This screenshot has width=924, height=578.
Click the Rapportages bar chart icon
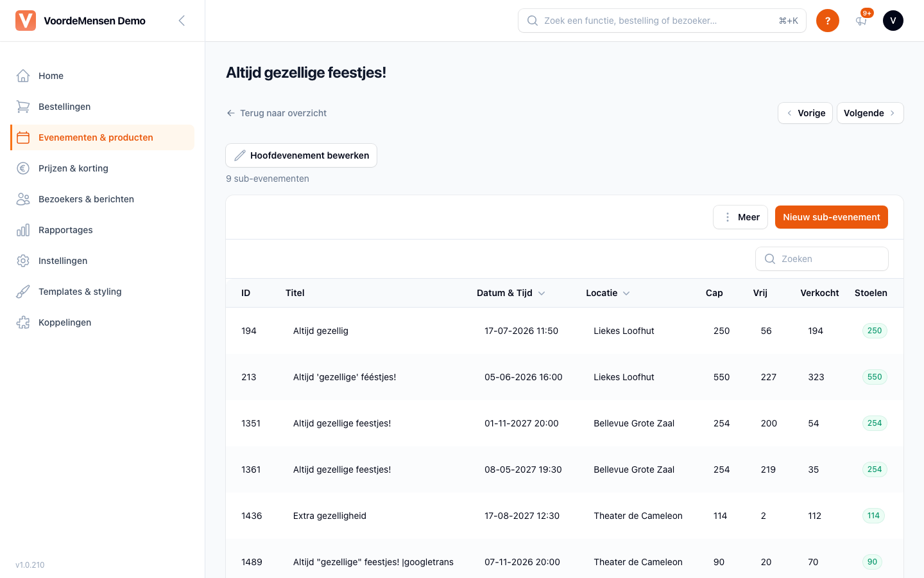tap(23, 230)
